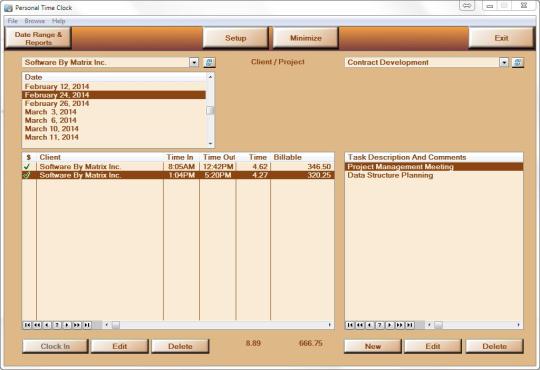Click the Time In column header
The image size is (540, 370).
click(181, 157)
